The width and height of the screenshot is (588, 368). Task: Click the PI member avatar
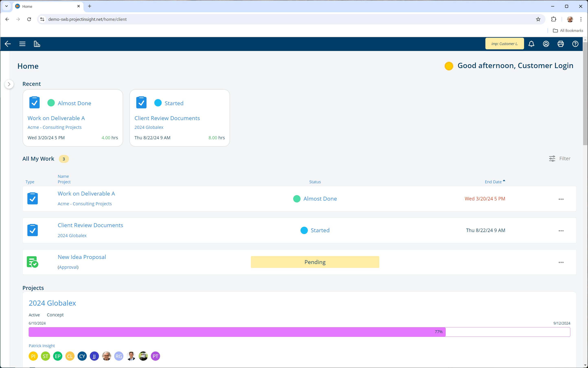tap(33, 356)
